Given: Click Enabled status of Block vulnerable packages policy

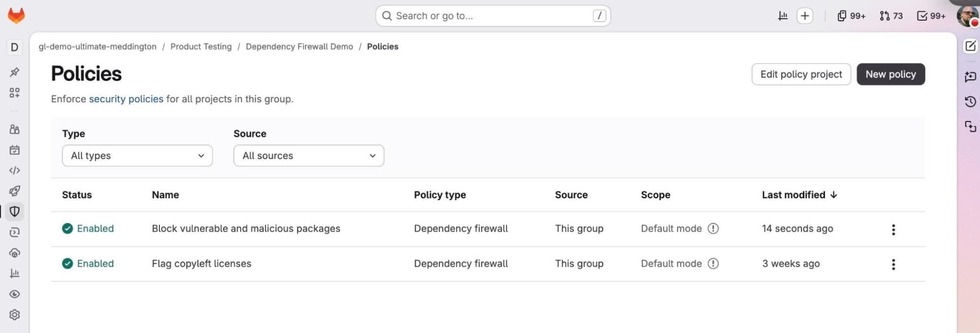Looking at the screenshot, I should pos(88,229).
